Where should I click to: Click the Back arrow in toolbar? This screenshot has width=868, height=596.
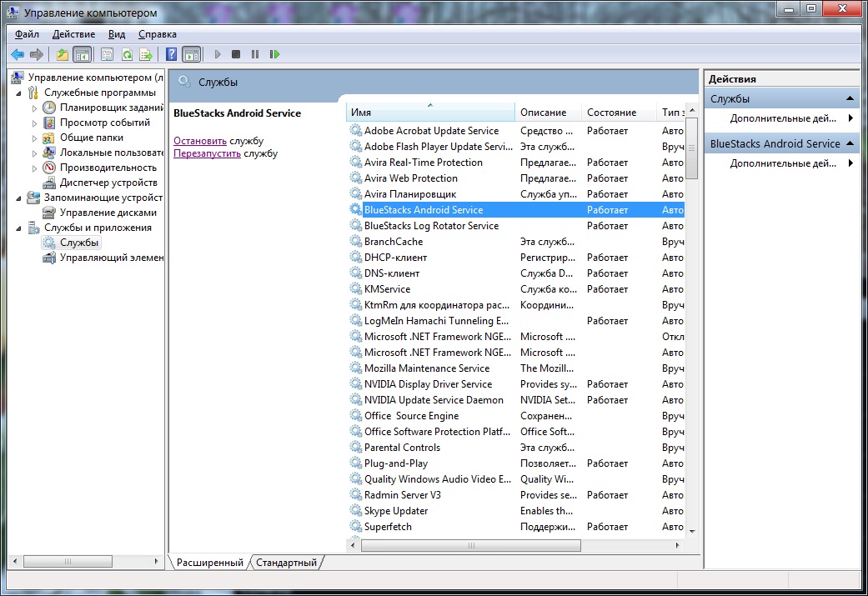click(x=17, y=54)
